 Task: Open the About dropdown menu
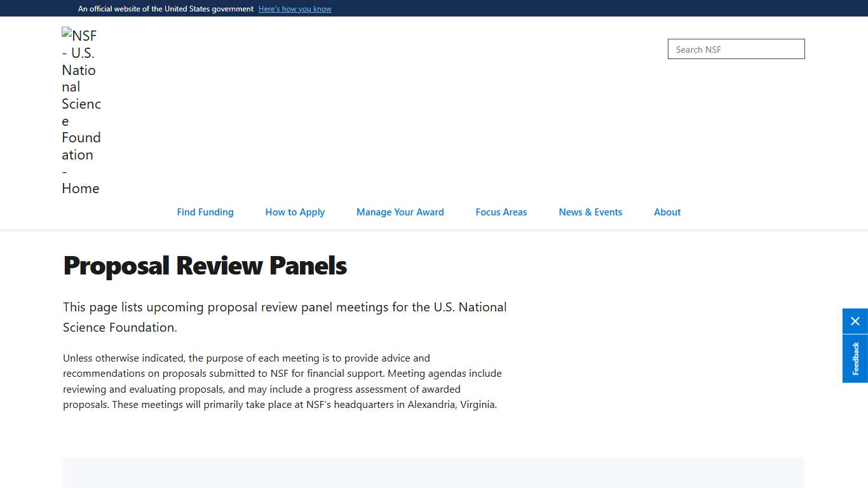(667, 212)
